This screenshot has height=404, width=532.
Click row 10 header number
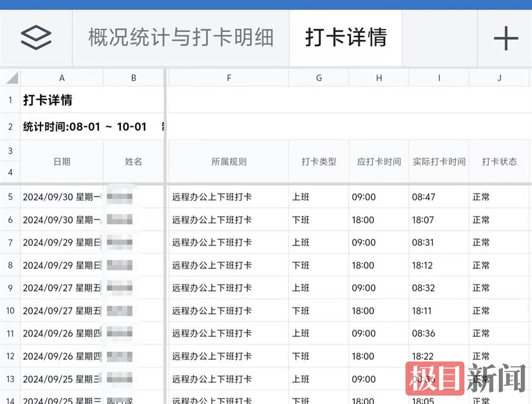click(10, 311)
